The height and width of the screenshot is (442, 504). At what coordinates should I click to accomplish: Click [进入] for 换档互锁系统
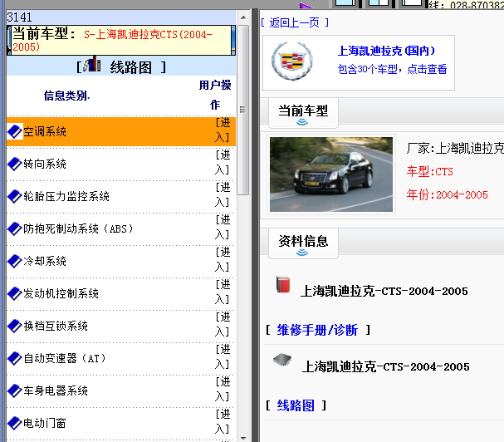tap(223, 324)
